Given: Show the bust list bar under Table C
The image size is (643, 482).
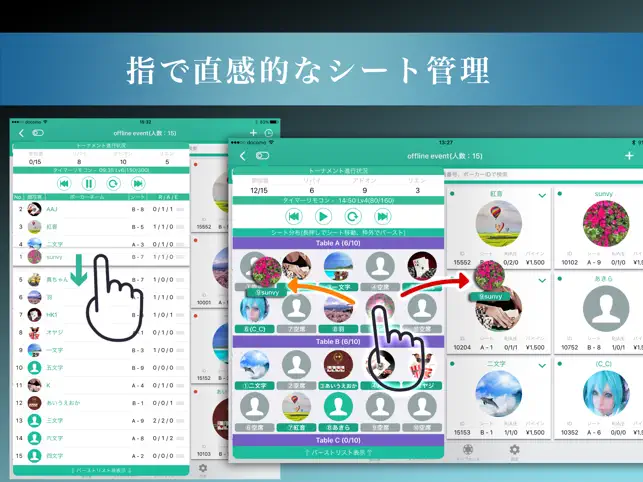Looking at the screenshot, I should 338,452.
